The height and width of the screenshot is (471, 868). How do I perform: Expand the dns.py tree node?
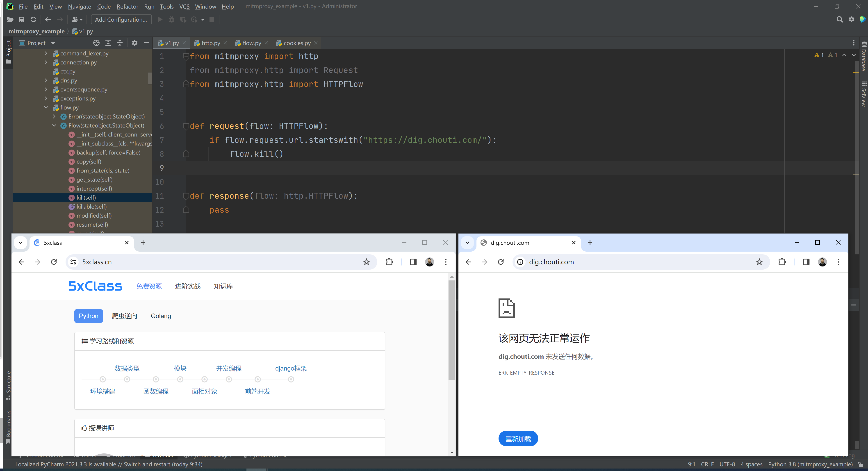tap(46, 80)
